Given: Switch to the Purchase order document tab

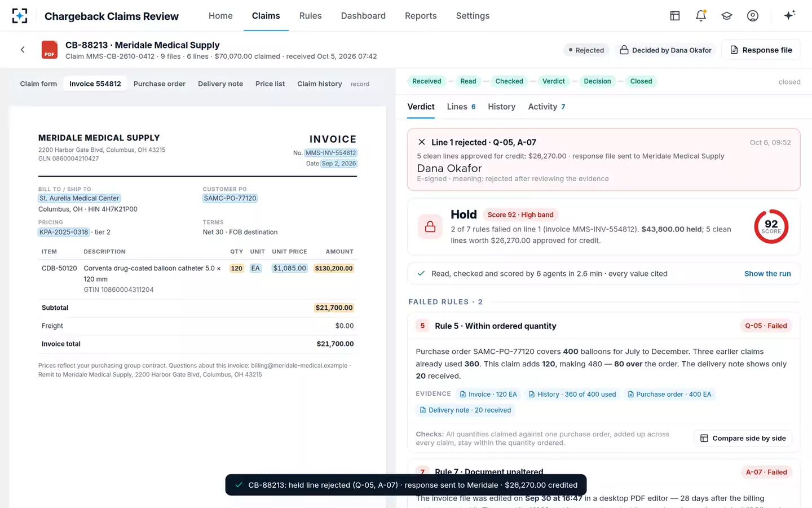Looking at the screenshot, I should pyautogui.click(x=160, y=84).
